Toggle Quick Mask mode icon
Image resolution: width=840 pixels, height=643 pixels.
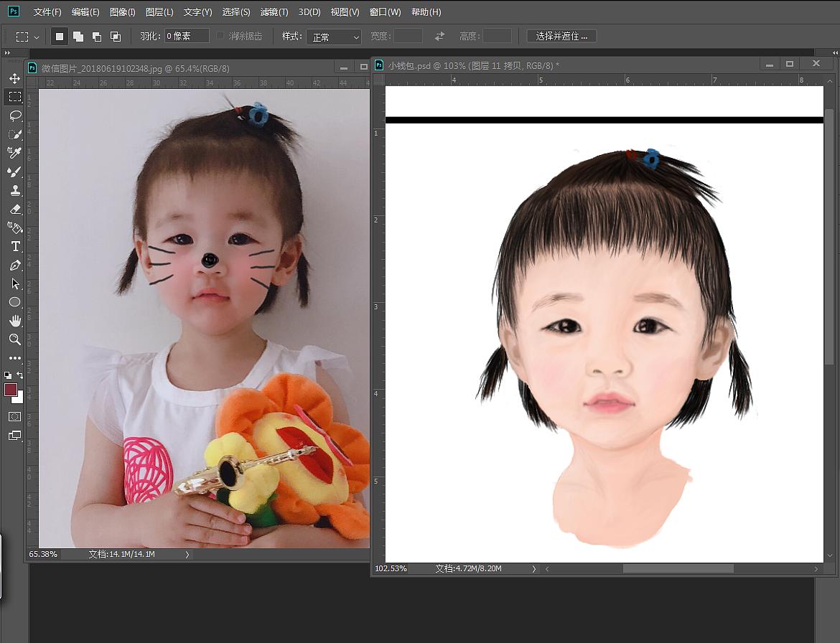(14, 416)
